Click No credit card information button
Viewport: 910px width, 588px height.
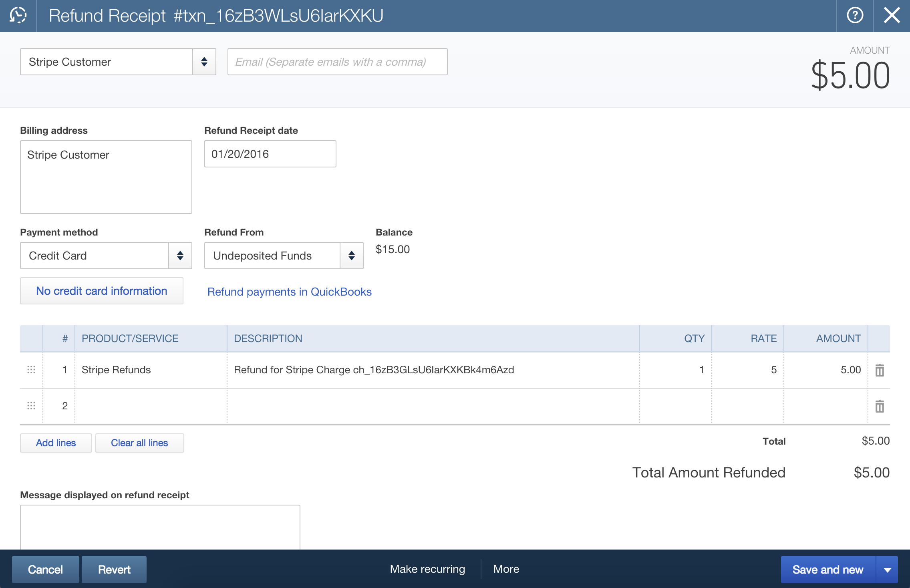pos(102,291)
